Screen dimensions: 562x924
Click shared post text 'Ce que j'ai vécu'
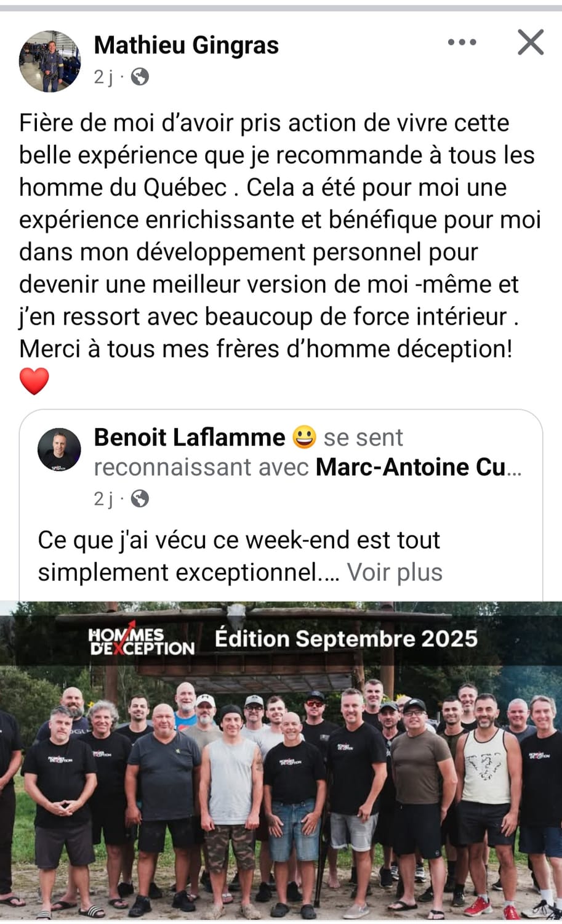tap(239, 556)
